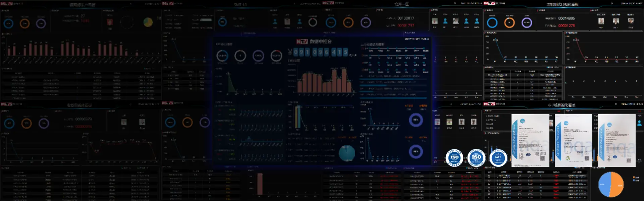Click the lower purple donut gauge in center dashboard
This screenshot has width=644, height=201.
pos(416,151)
